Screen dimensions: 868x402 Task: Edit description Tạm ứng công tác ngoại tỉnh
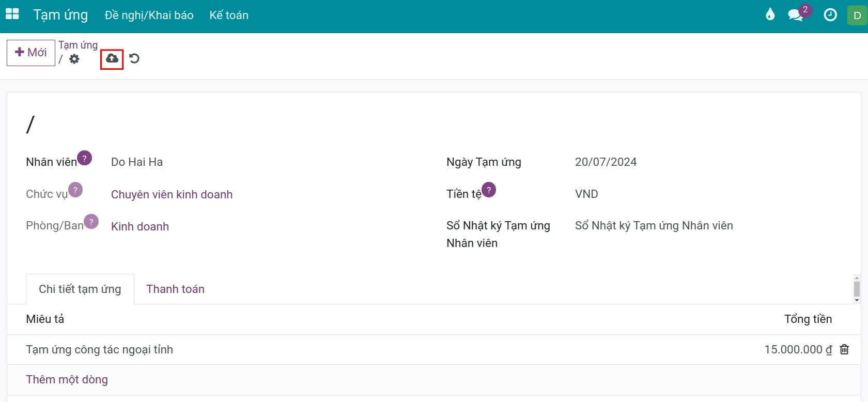click(x=99, y=349)
